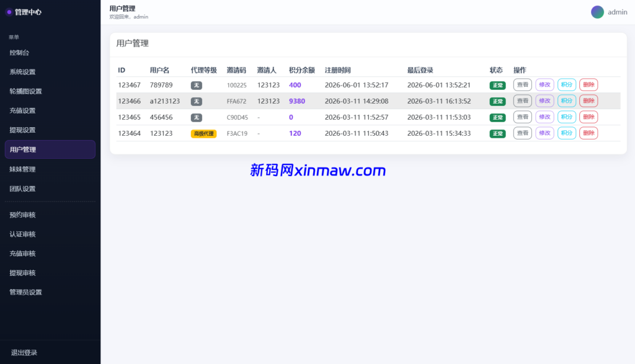
Task: Click 修改 for user 789789
Action: [544, 84]
